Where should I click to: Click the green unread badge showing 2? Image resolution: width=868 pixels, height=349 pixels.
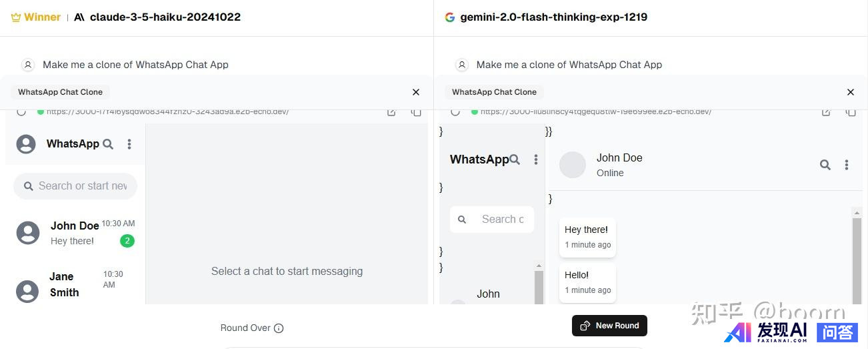tap(127, 241)
